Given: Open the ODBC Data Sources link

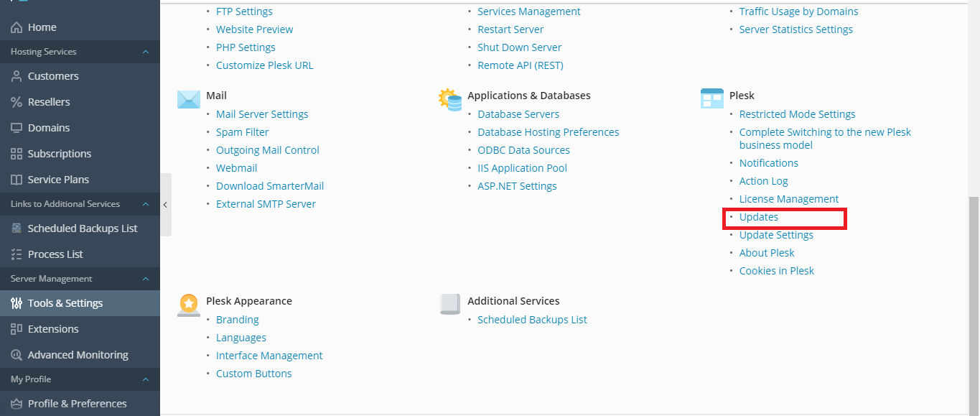Looking at the screenshot, I should click(524, 150).
